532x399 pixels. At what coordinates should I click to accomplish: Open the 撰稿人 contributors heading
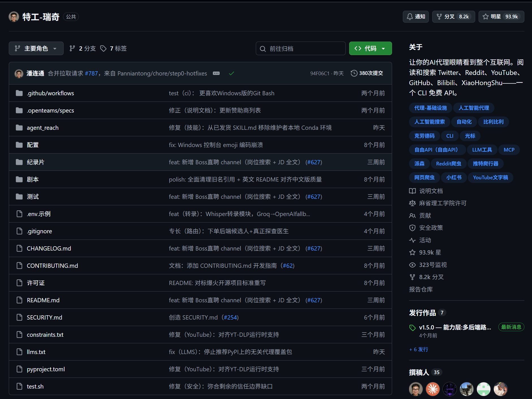419,372
